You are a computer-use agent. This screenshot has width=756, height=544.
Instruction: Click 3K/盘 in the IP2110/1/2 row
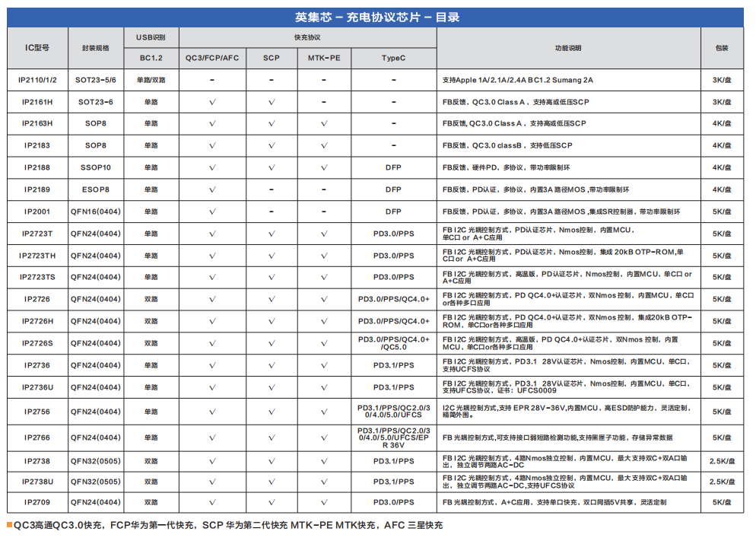(x=722, y=80)
